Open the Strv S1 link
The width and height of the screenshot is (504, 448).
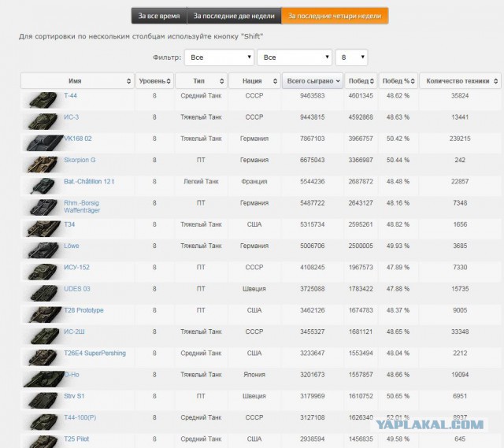[74, 396]
